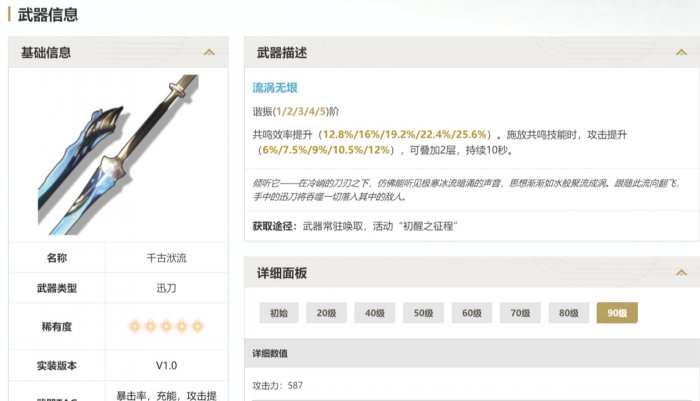Click the highlighted 90级 tab
Viewport: 700px width, 401px height.
[x=617, y=313]
